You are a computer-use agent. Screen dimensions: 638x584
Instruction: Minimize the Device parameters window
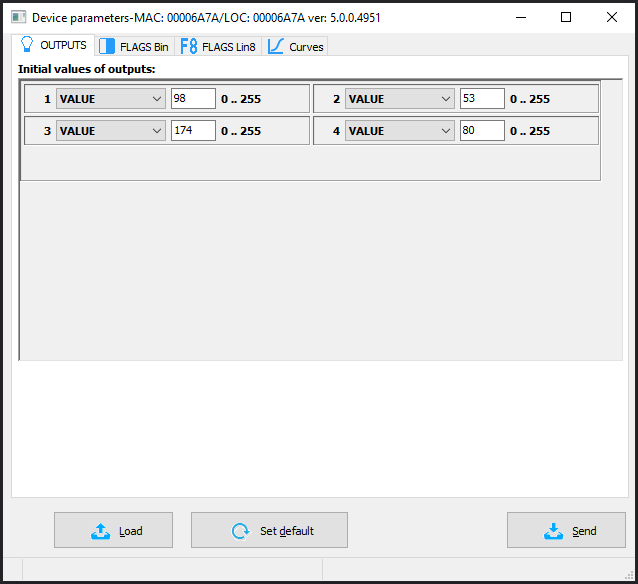[521, 17]
